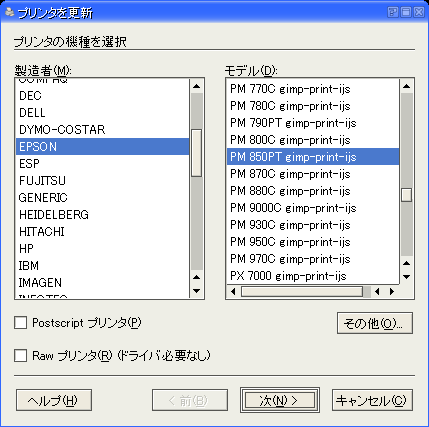
Task: Choose PM 930C gimp-print-ijs model
Action: pos(313,225)
